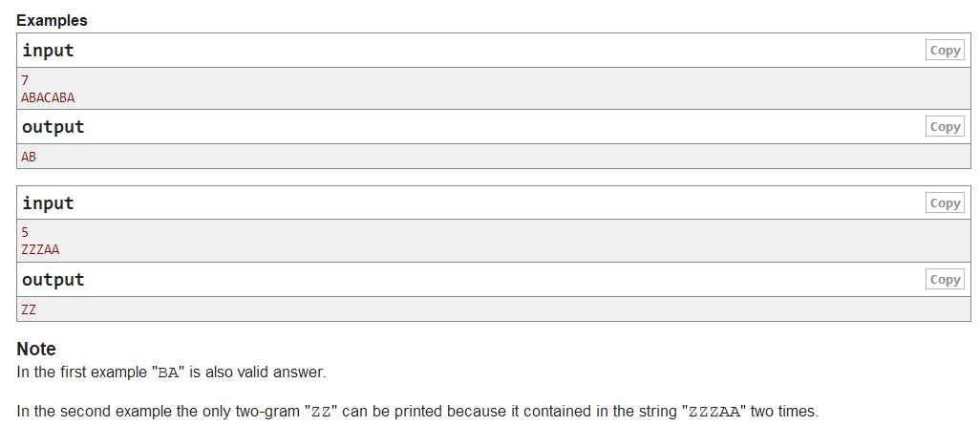Click the second input header
The width and height of the screenshot is (980, 426).
(x=48, y=203)
